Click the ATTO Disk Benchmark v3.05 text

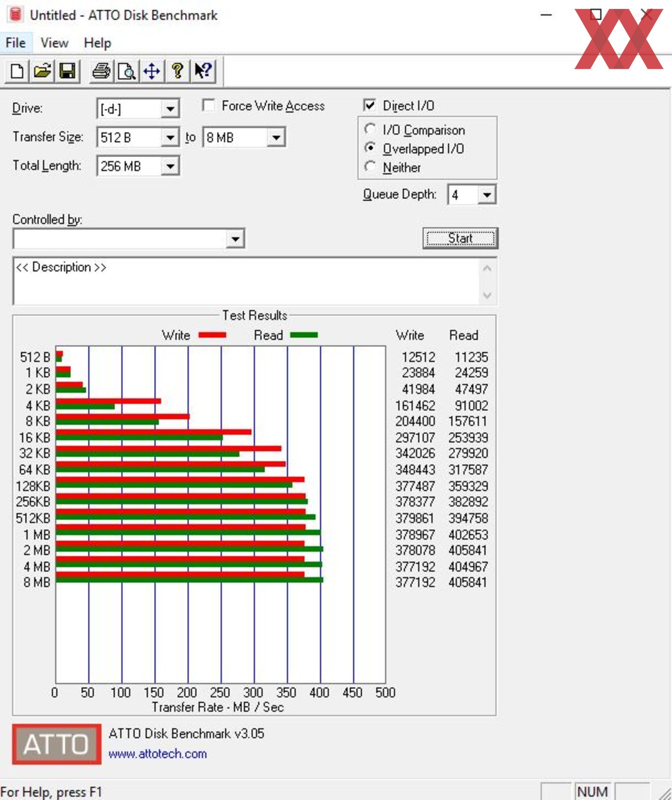pos(186,733)
